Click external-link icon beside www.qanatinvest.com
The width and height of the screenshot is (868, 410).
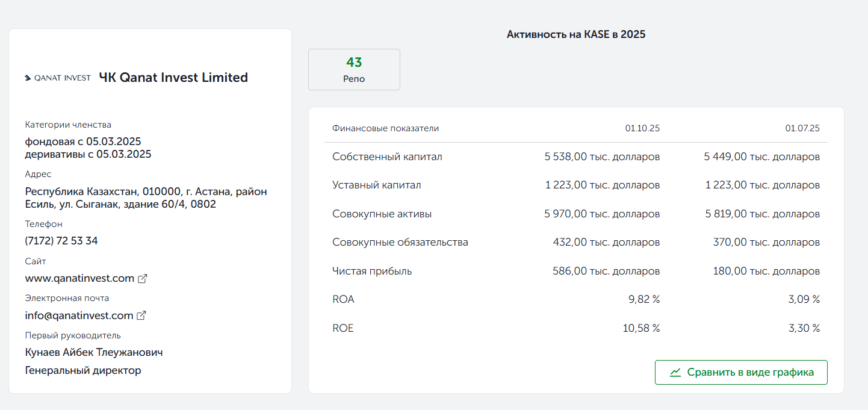click(x=143, y=279)
